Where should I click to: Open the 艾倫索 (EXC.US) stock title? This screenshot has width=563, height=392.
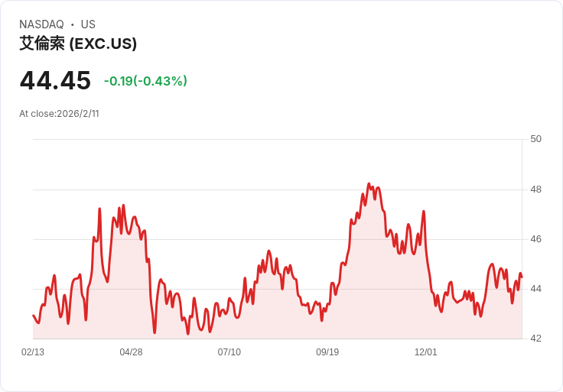[78, 44]
